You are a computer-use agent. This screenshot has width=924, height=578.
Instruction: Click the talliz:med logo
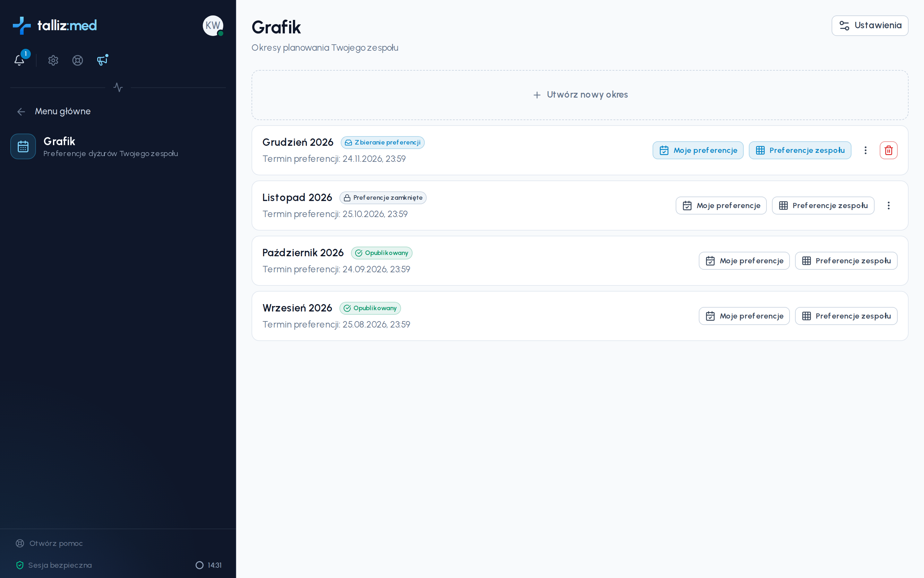click(x=55, y=26)
